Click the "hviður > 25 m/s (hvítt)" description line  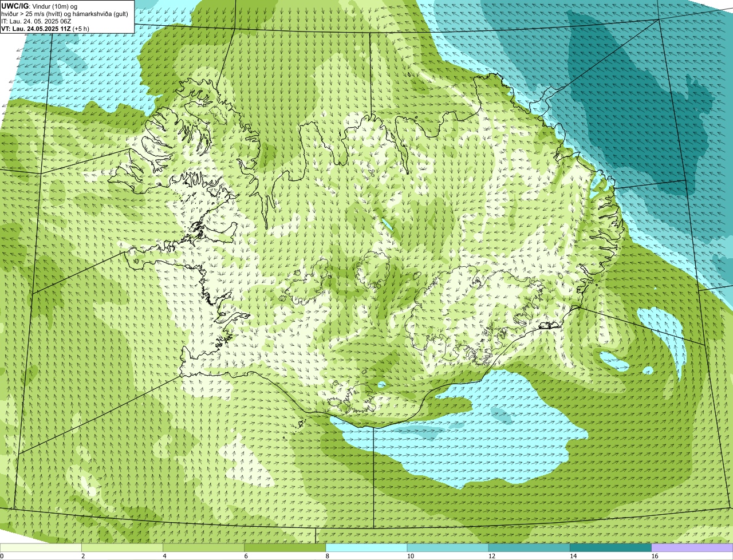65,13
